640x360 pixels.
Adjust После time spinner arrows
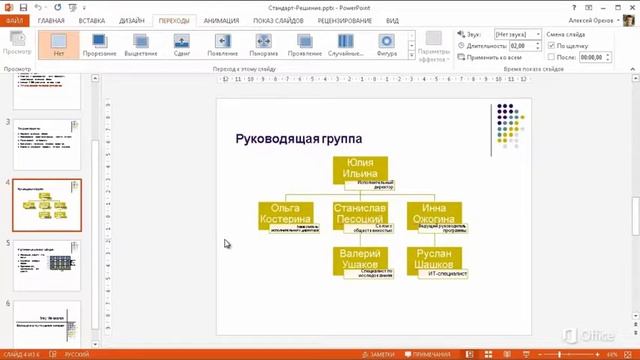click(608, 57)
